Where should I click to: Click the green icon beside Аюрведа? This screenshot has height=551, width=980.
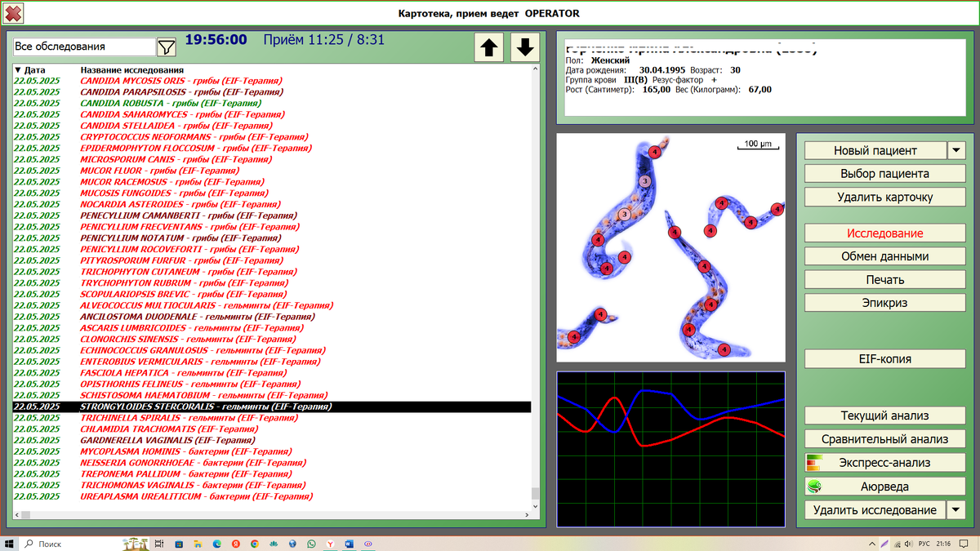[x=813, y=486]
